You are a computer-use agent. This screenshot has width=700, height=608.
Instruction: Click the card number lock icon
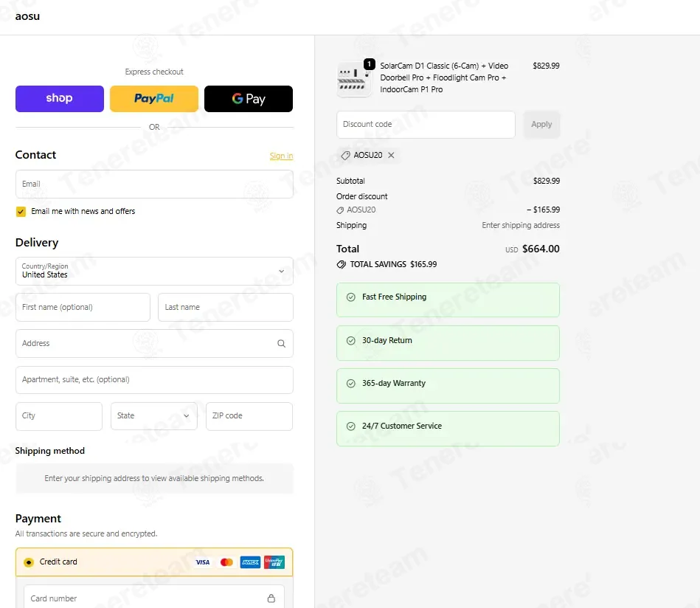coord(271,598)
